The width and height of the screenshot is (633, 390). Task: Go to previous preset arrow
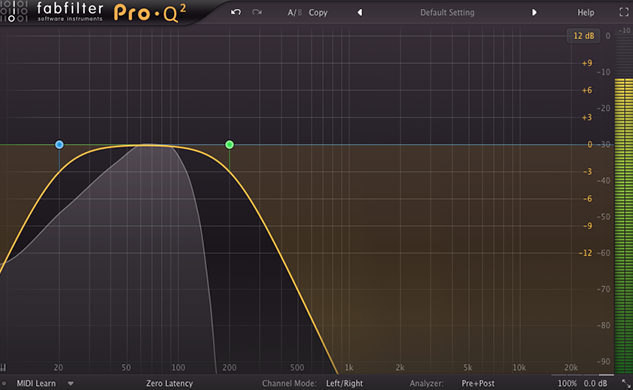pos(359,13)
